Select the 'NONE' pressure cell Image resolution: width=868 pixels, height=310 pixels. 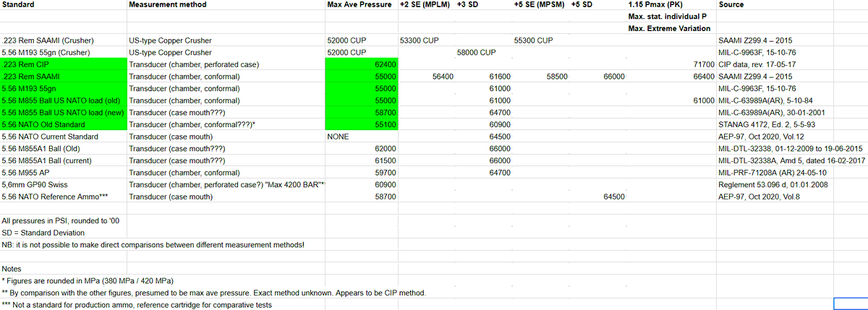coord(361,136)
